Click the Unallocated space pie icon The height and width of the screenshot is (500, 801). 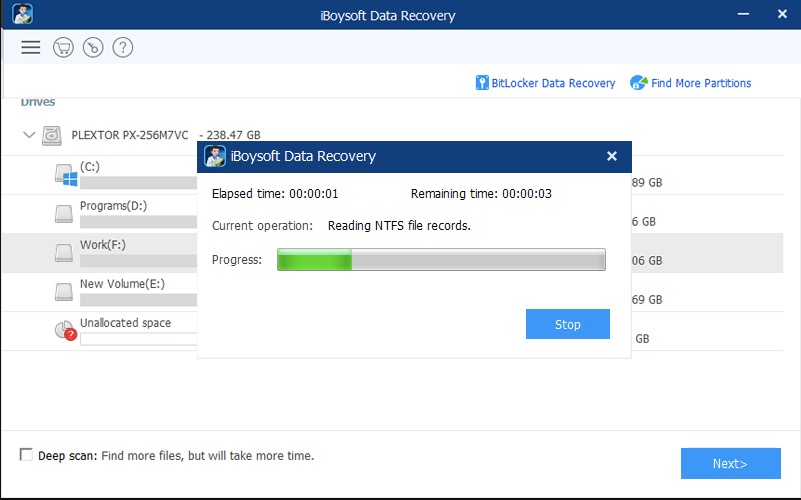[x=65, y=331]
